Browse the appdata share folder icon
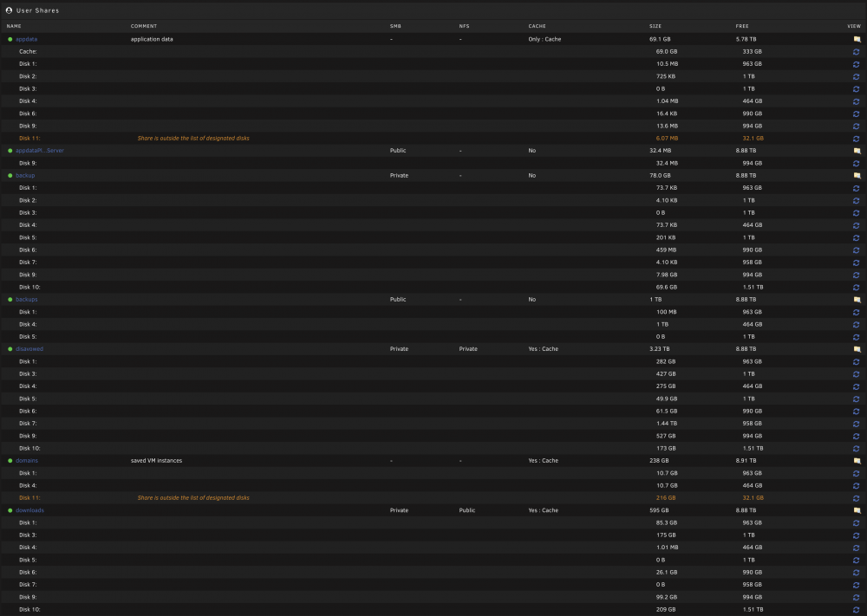This screenshot has width=867, height=616. coord(857,39)
